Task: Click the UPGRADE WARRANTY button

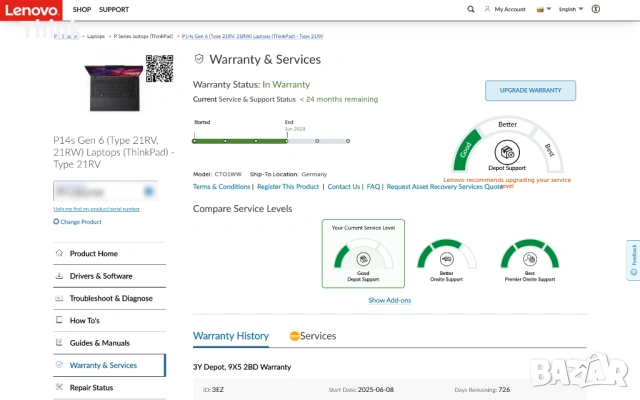Action: click(x=530, y=91)
